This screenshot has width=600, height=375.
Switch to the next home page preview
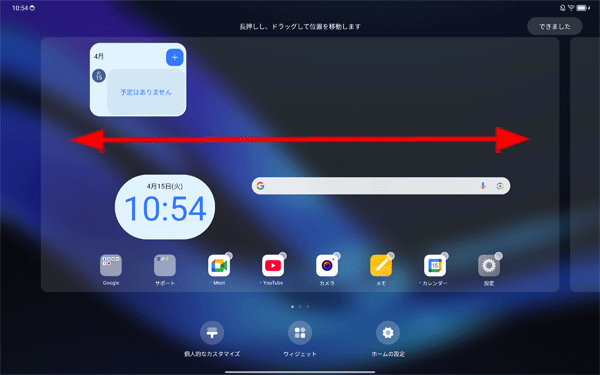coord(585,165)
